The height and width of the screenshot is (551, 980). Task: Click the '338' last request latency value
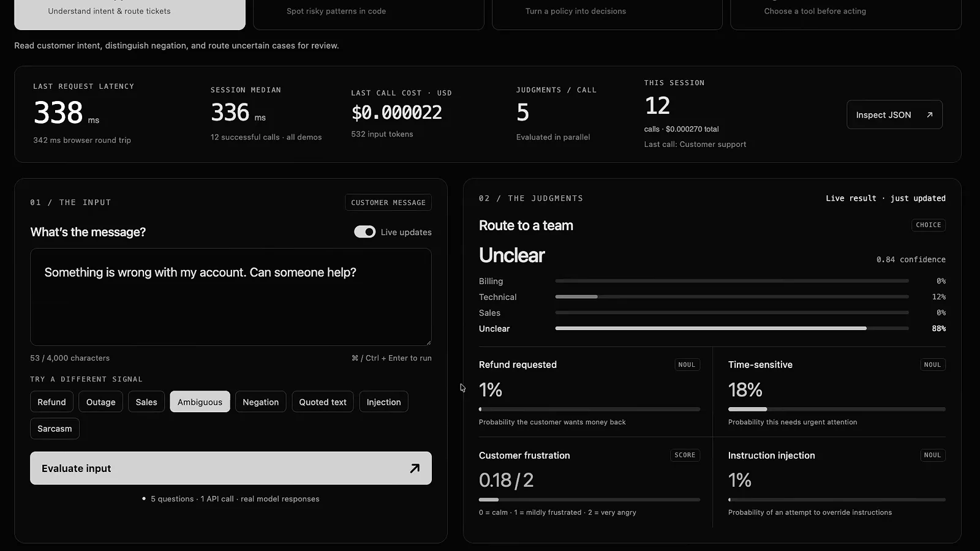[x=58, y=113]
